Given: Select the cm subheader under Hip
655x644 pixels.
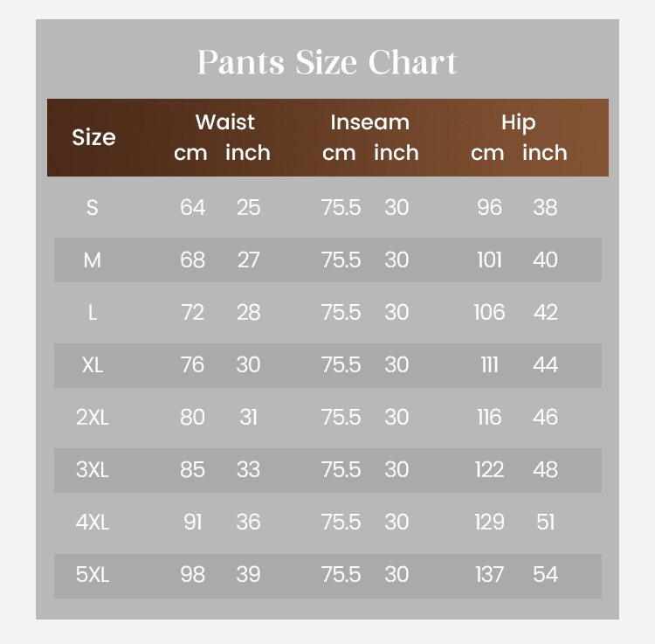Looking at the screenshot, I should [x=487, y=153].
